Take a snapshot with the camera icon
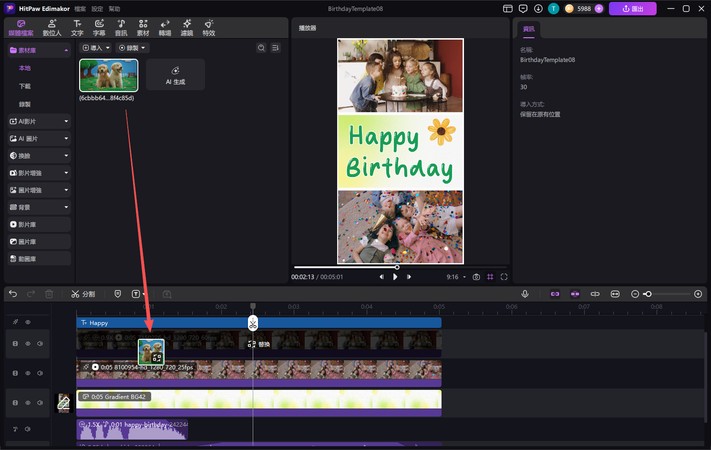 [476, 277]
